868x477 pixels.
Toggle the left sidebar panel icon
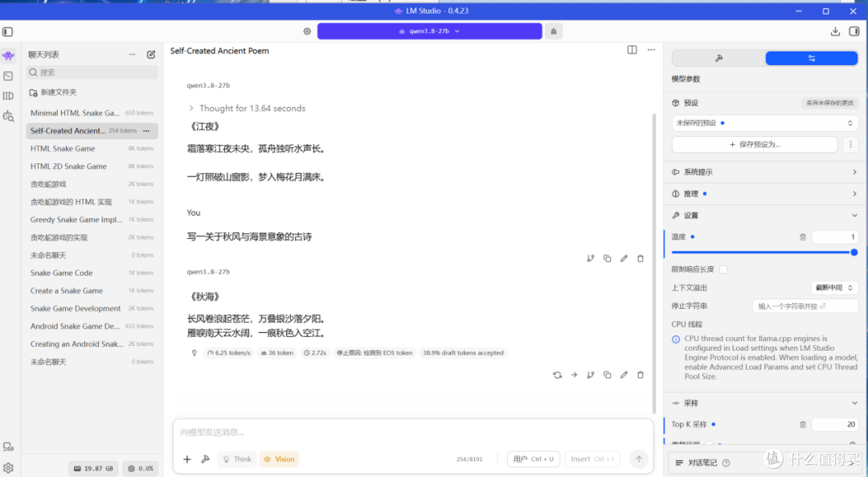(x=8, y=31)
